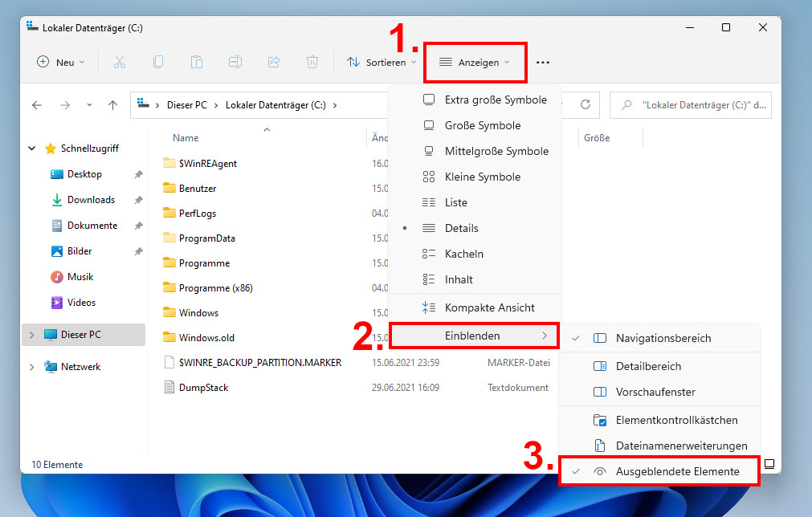The image size is (812, 517).
Task: Click the Share icon in toolbar
Action: pos(274,62)
